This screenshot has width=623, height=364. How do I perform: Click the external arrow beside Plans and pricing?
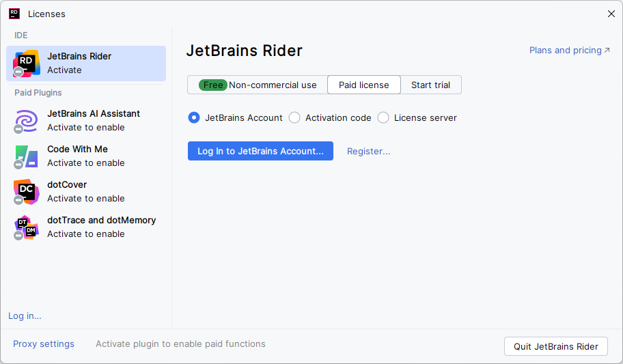[607, 51]
